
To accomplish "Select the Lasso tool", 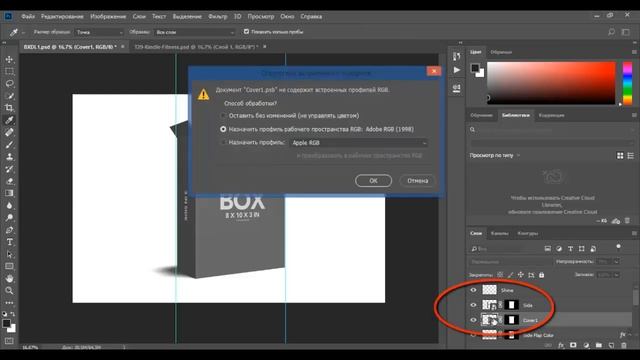I will click(x=9, y=84).
